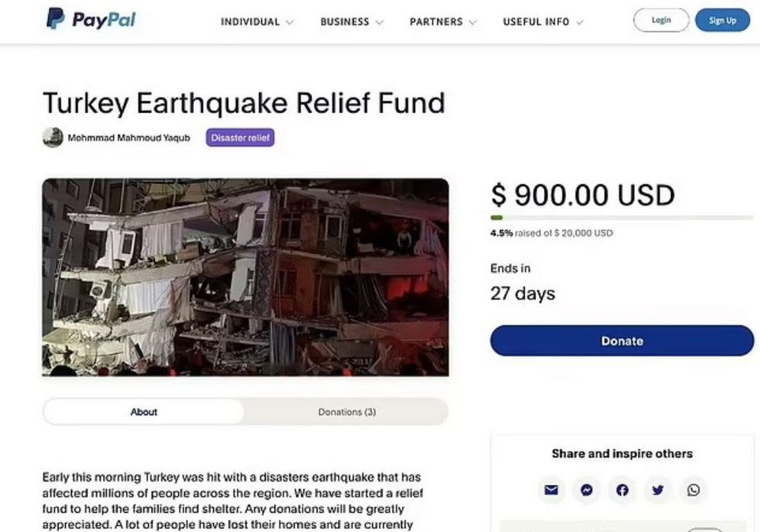The image size is (760, 532).
Task: Click the Donate button
Action: [622, 340]
